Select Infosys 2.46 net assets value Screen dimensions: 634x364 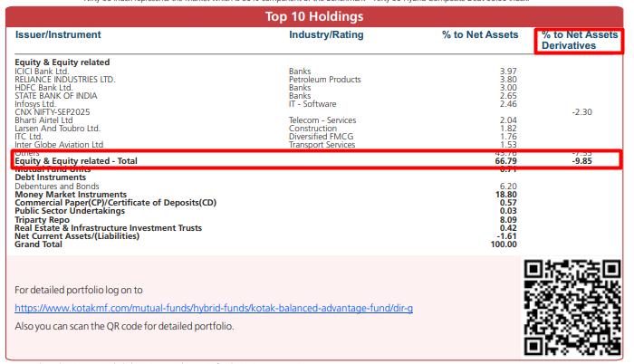(508, 103)
